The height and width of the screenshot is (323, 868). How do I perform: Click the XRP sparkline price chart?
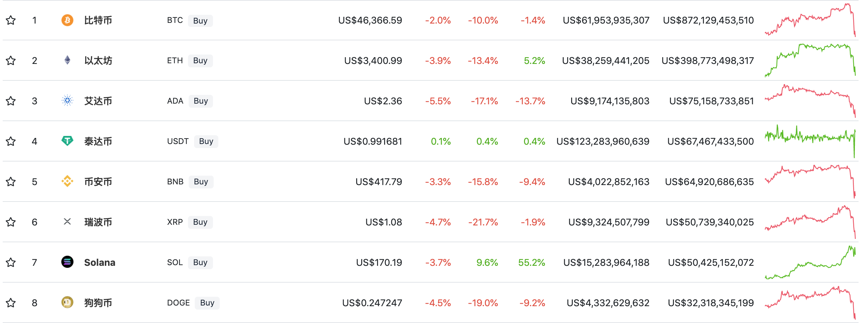810,222
